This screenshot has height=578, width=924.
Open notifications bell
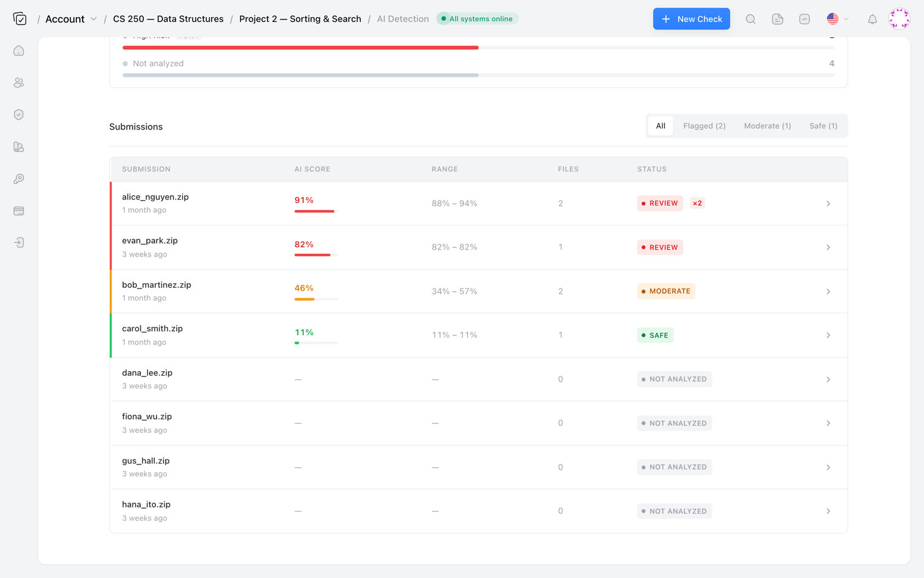pyautogui.click(x=872, y=19)
